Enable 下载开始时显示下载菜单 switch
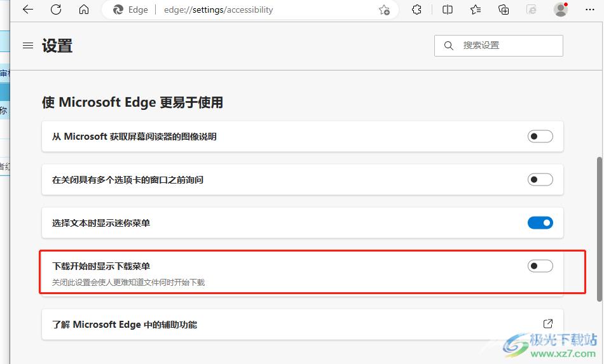Viewport: 604px width, 364px height. 540,266
